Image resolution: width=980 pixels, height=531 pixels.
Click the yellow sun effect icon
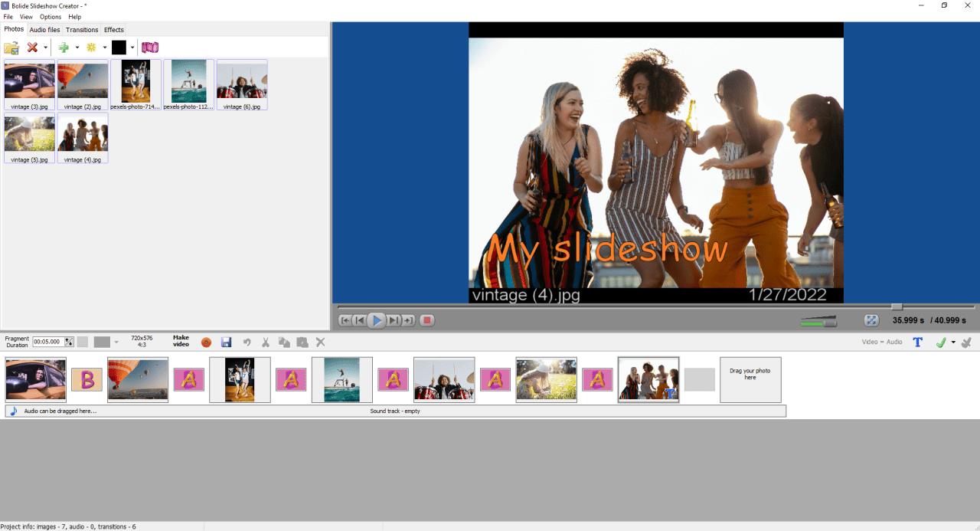pos(91,48)
